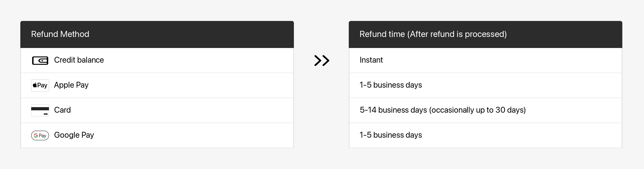The height and width of the screenshot is (169, 644).
Task: Click the double chevron arrow between tables
Action: point(321,60)
